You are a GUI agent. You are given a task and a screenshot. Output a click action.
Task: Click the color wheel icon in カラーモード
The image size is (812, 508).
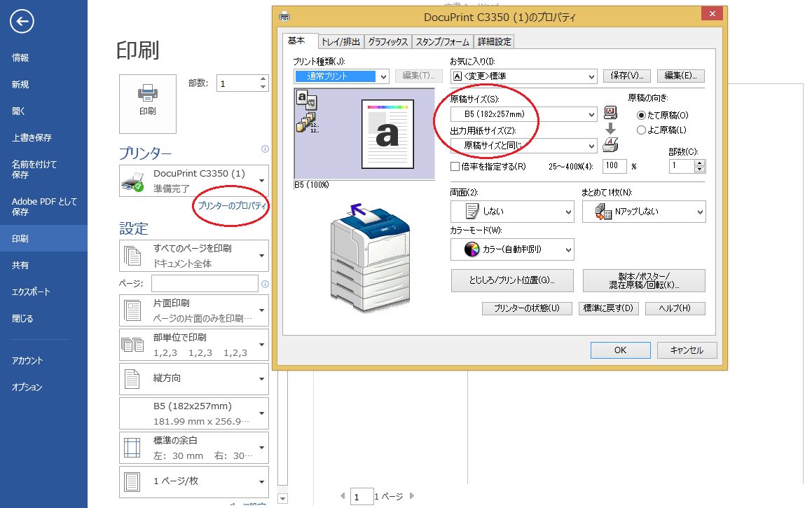[x=472, y=249]
